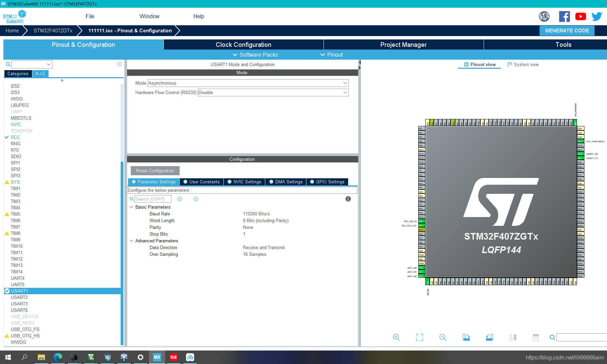607x364 pixels.
Task: Click Baud Rate value 115200 Bits/s
Action: (256, 214)
